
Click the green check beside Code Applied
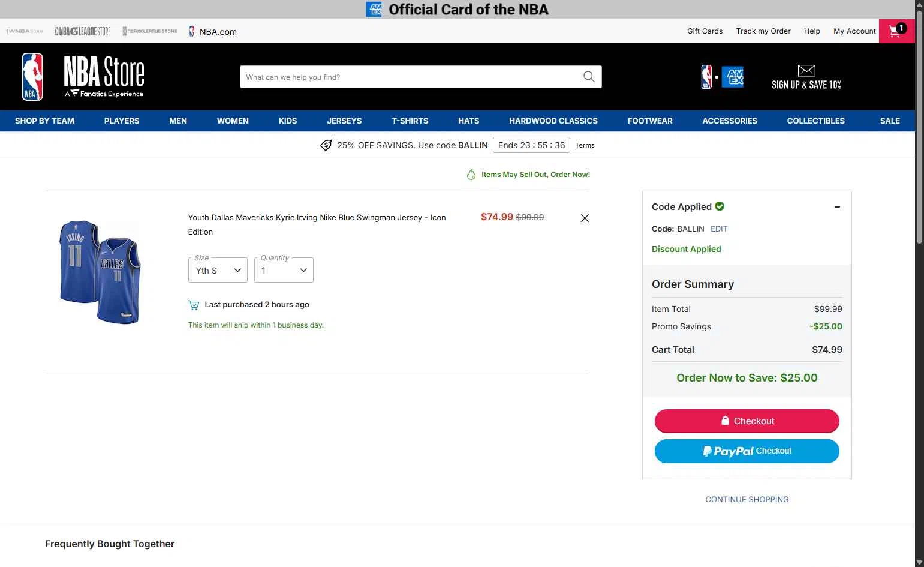pos(720,206)
